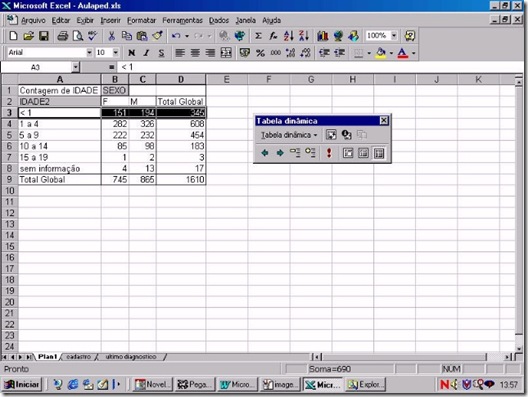Expand fill color dropdown arrow
The height and width of the screenshot is (397, 528).
click(391, 53)
